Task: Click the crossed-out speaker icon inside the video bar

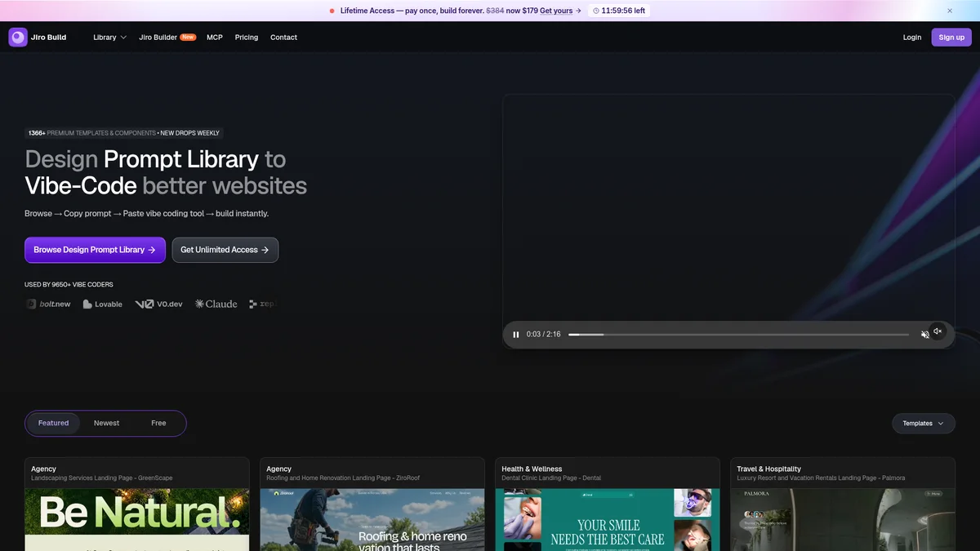Action: pos(924,335)
